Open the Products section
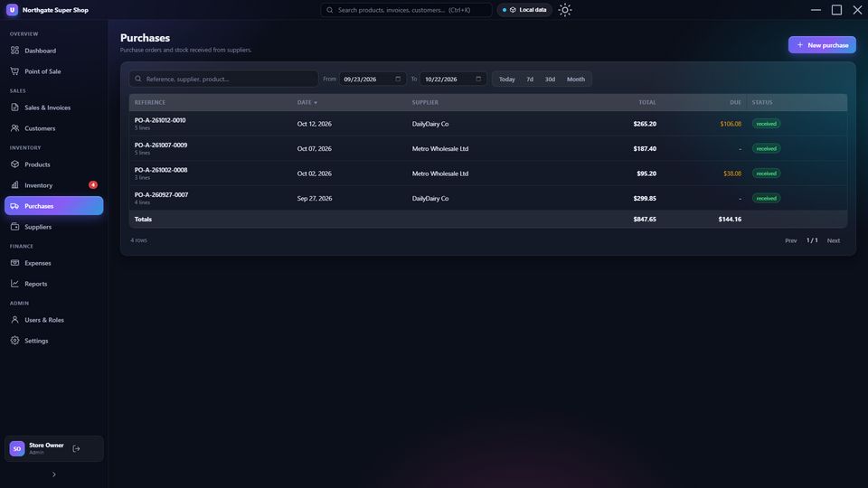Viewport: 868px width, 488px height. [53, 164]
